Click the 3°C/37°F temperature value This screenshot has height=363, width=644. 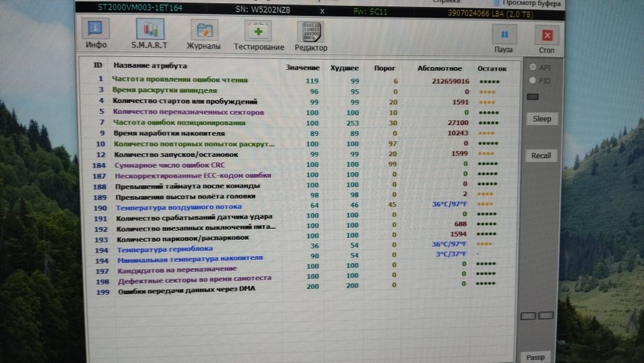(451, 254)
